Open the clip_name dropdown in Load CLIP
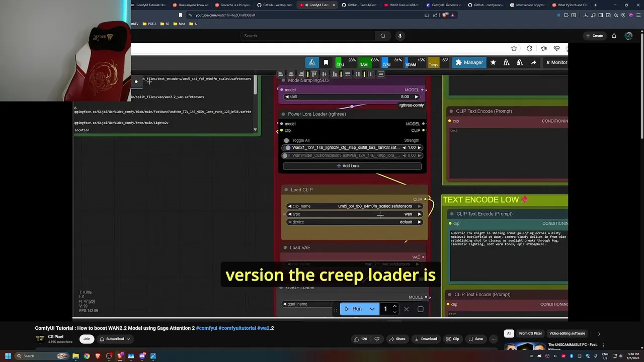This screenshot has height=362, width=644. pyautogui.click(x=355, y=206)
